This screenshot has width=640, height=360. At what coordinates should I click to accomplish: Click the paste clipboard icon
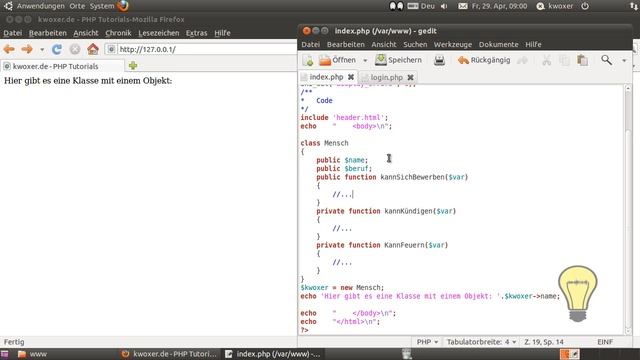[x=582, y=60]
